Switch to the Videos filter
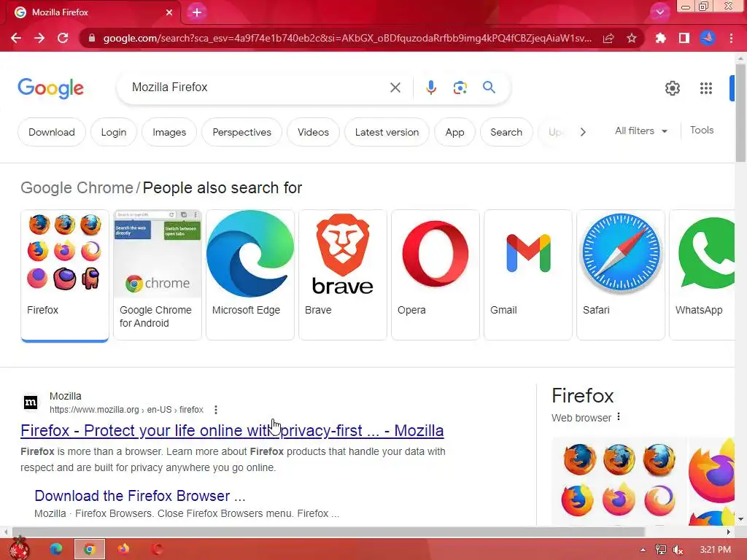747x560 pixels. 313,133
